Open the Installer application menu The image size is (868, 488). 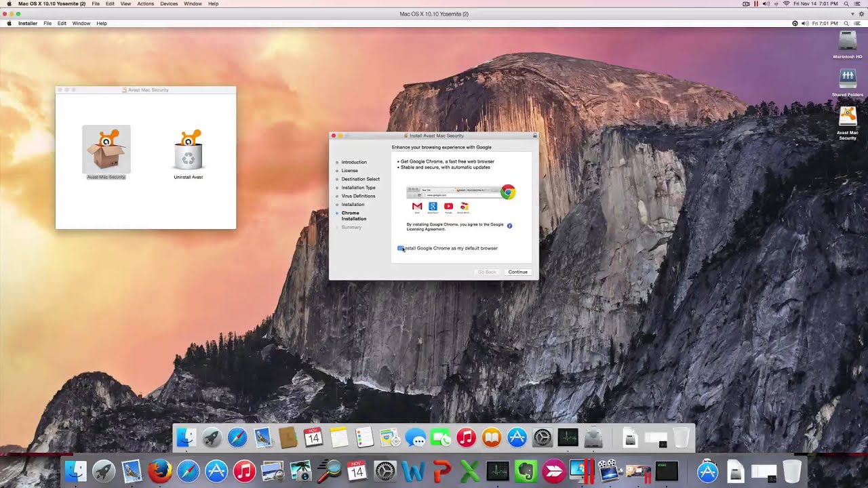pyautogui.click(x=28, y=23)
